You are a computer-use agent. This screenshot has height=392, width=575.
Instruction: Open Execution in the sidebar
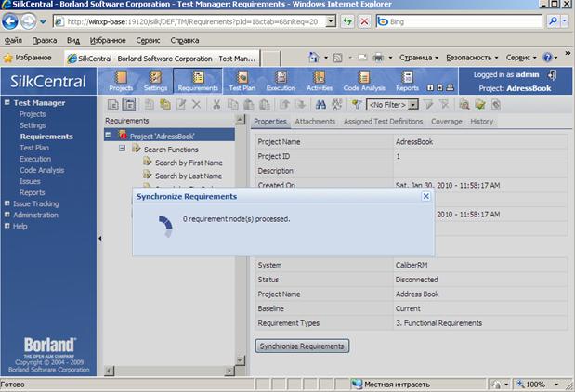tap(35, 159)
